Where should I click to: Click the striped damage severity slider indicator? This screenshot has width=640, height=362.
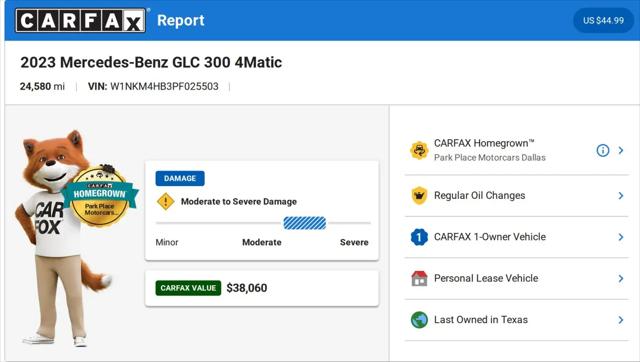304,223
